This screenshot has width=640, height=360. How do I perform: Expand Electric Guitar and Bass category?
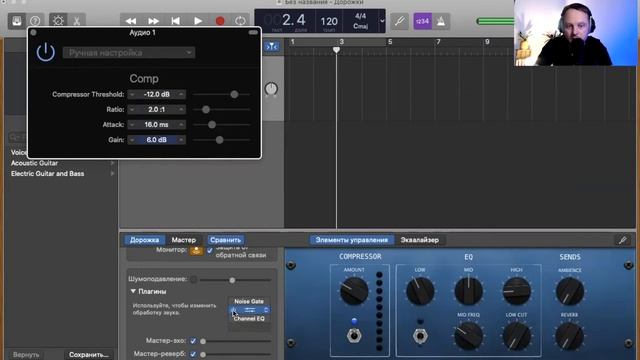112,173
